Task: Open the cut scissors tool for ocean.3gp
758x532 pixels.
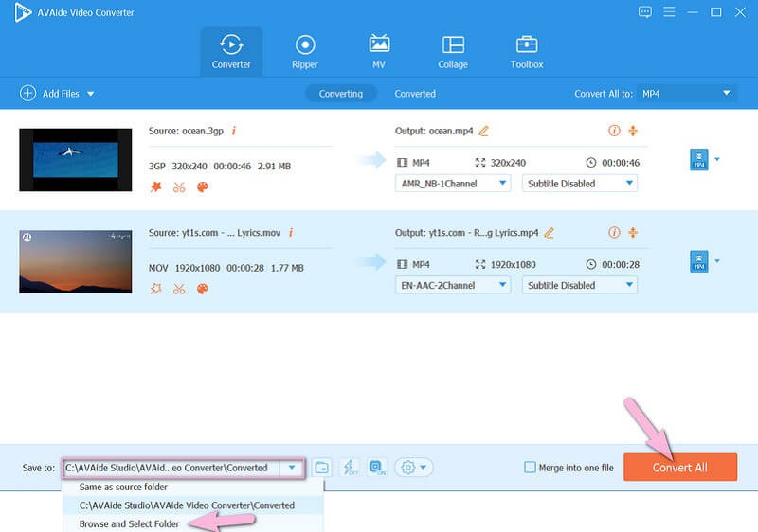Action: click(x=179, y=186)
